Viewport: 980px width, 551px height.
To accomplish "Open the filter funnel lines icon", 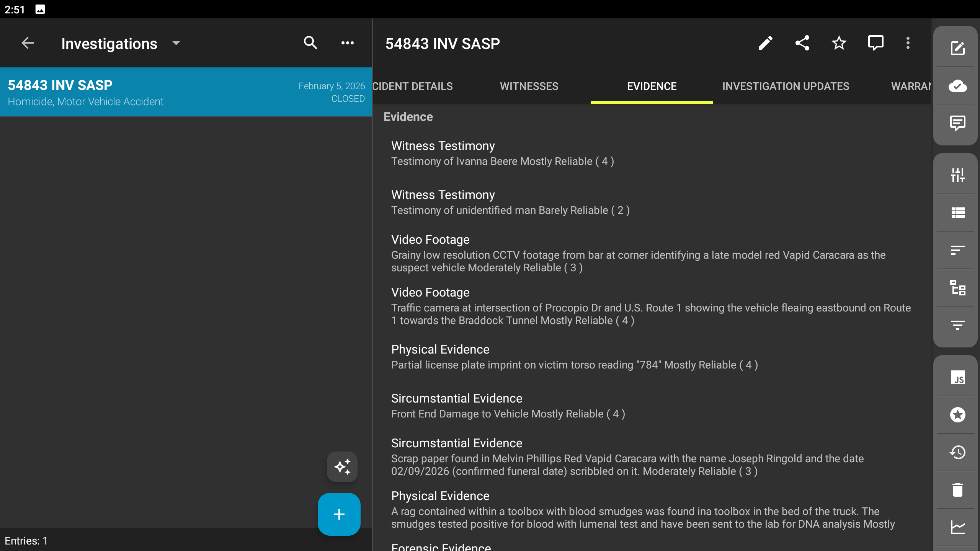I will tap(957, 325).
